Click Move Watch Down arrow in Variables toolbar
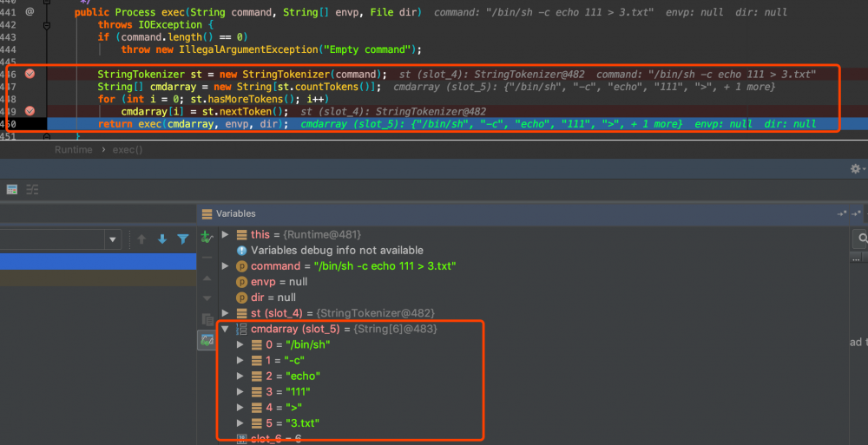The image size is (868, 445). 207,298
